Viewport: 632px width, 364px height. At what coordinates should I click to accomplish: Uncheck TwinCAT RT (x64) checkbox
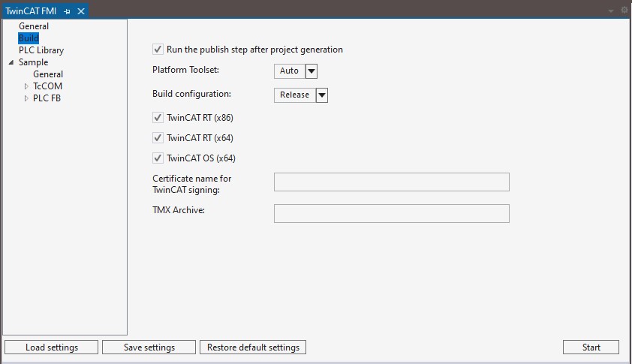(158, 138)
